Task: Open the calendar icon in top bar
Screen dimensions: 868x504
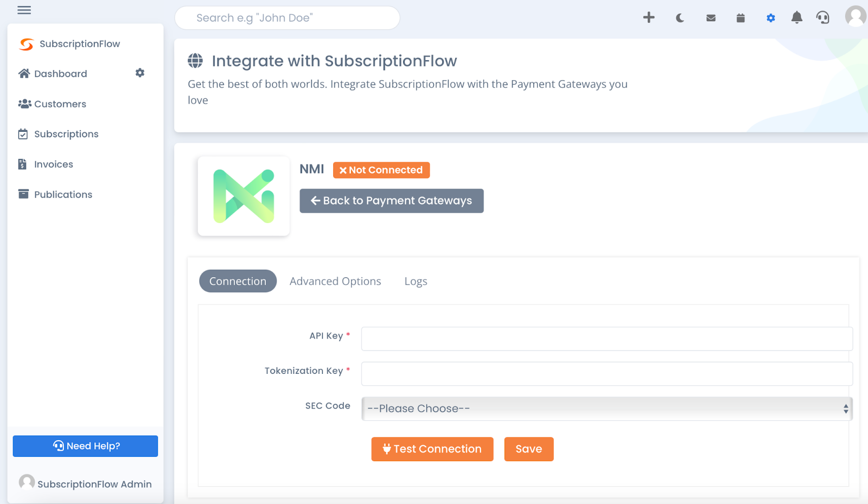Action: 741,18
